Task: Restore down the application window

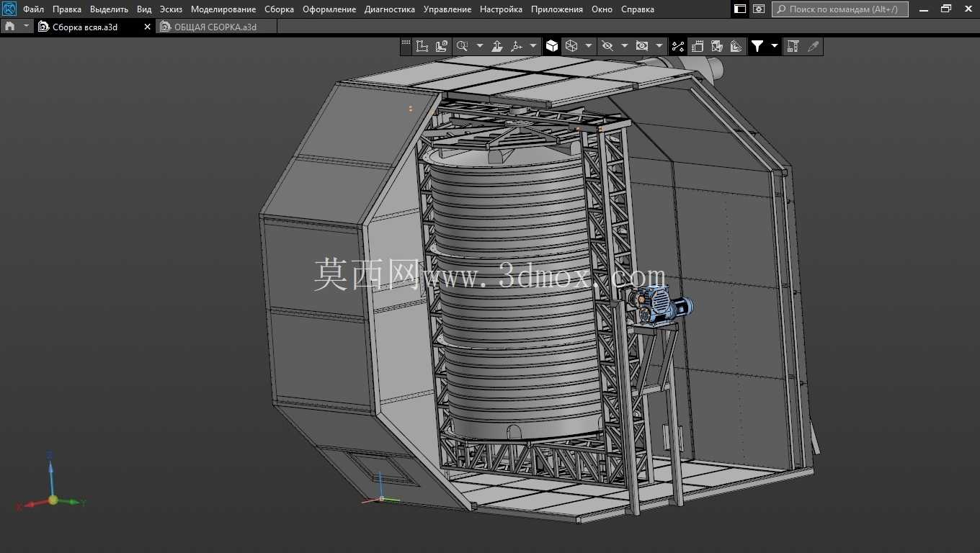Action: tap(946, 9)
